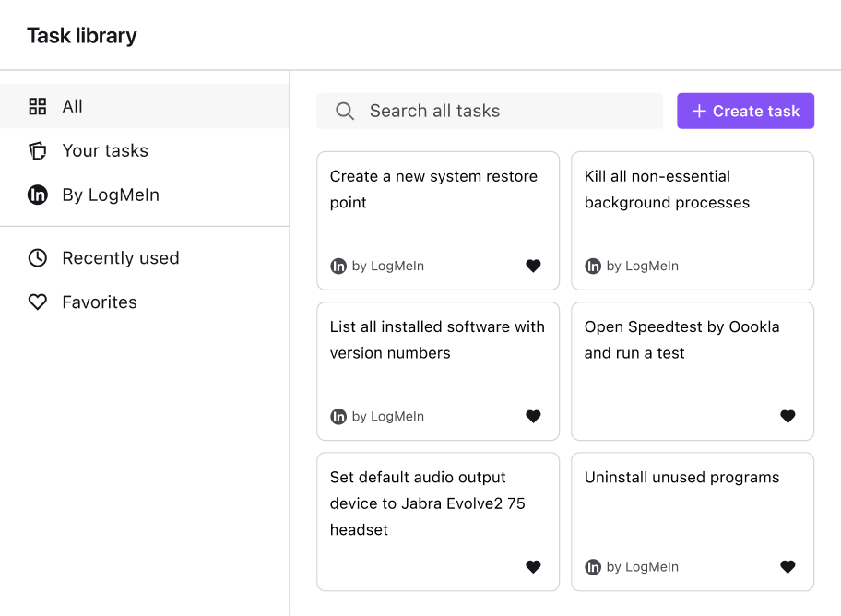Image resolution: width=841 pixels, height=616 pixels.
Task: Toggle favorite on Create system restore point
Action: [x=533, y=267]
